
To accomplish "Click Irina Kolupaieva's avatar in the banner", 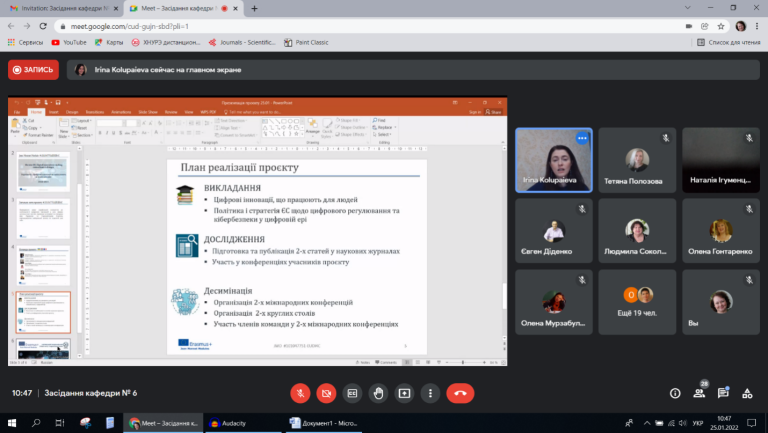I will [81, 70].
